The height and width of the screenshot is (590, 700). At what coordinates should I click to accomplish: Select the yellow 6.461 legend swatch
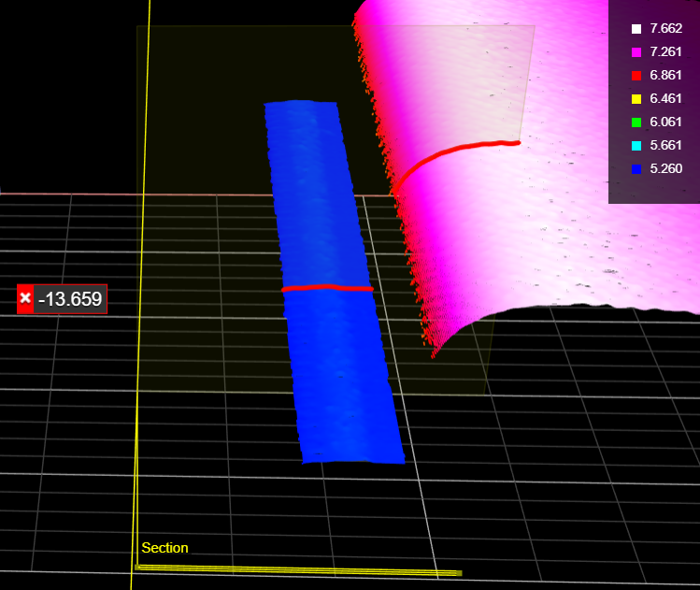coord(636,99)
